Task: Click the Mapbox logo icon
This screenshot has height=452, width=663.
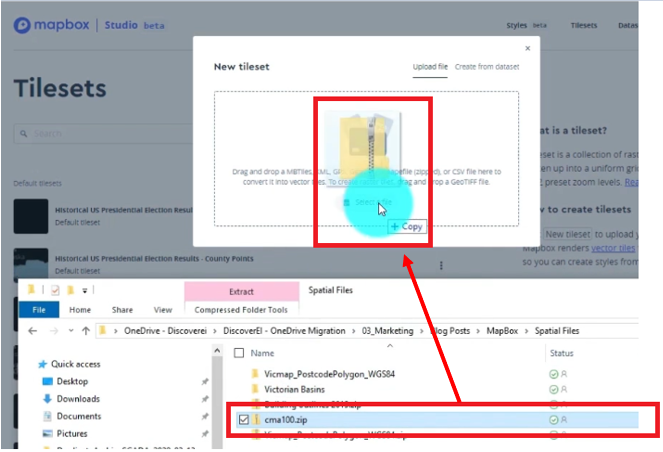Action: tap(22, 25)
